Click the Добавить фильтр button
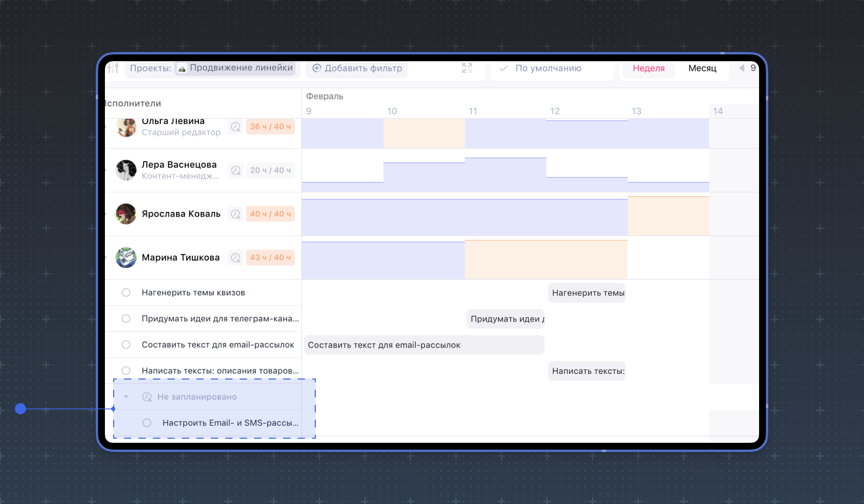This screenshot has height=504, width=864. click(x=357, y=68)
